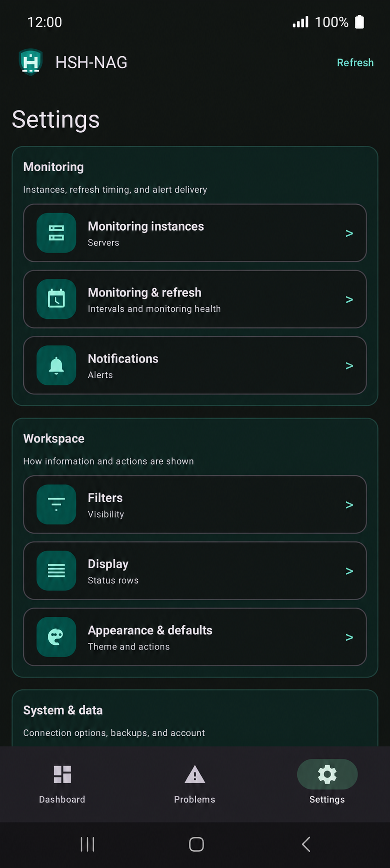Open the Filters settings title
The height and width of the screenshot is (868, 390).
click(x=105, y=498)
